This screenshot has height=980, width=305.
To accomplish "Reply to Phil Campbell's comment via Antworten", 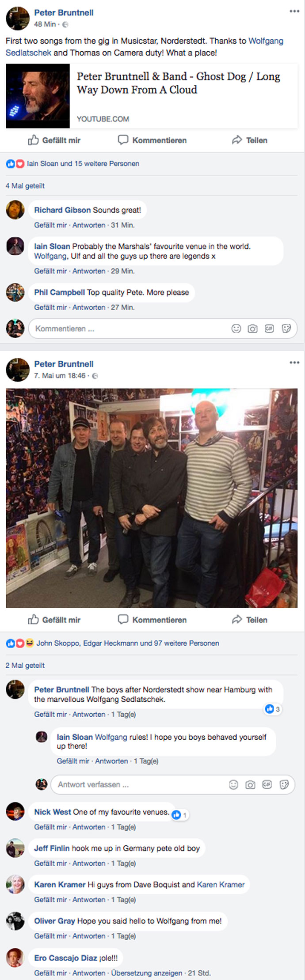I will coord(89,307).
